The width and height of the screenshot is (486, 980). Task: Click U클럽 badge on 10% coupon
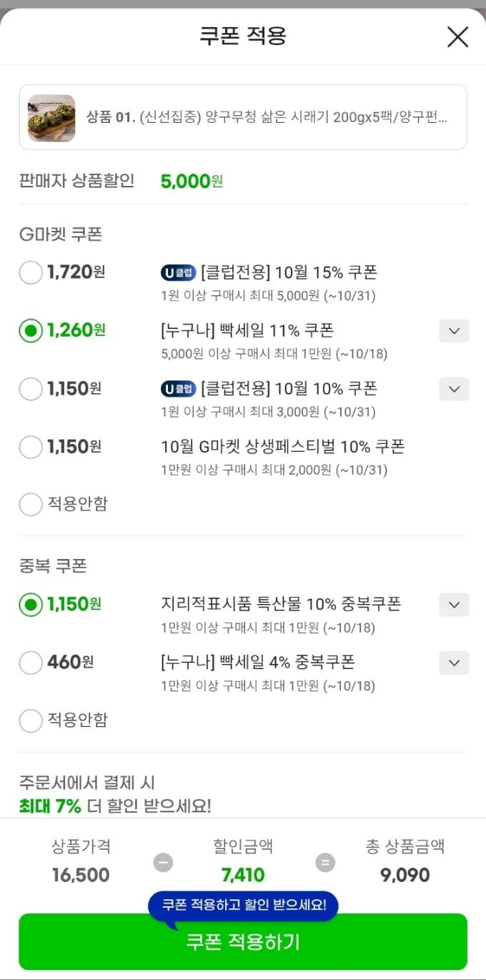(178, 389)
